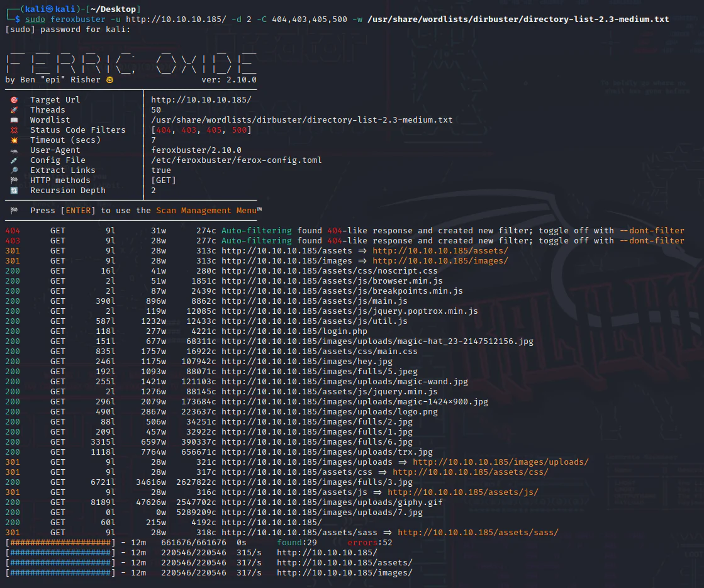
Task: Open the images/uploads/logo.png URL
Action: 330,411
